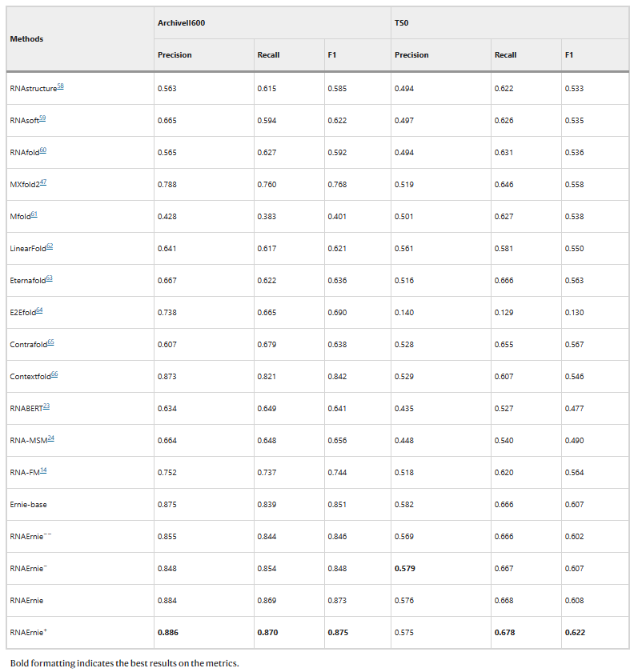Click reference 61 next to Mfold
The width and height of the screenshot is (634, 672).
tap(34, 214)
